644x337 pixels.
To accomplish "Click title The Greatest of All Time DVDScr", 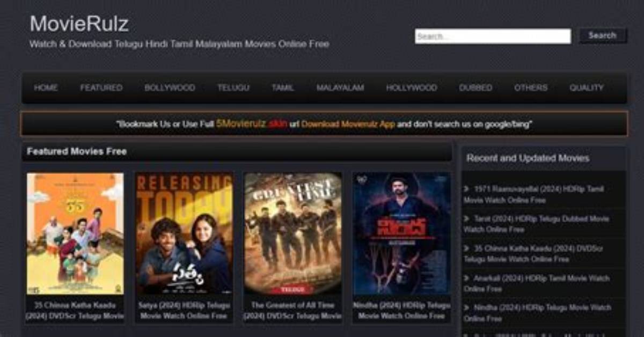I will (x=292, y=311).
